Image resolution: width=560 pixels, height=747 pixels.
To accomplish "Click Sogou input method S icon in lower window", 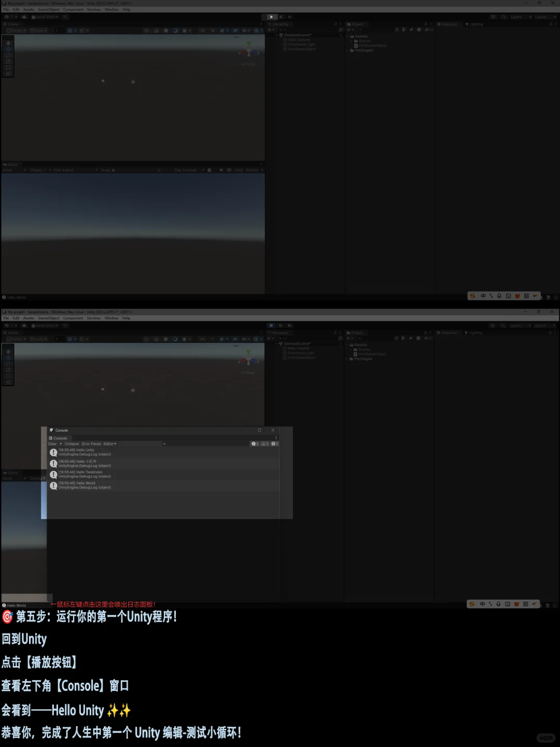I will coord(472,604).
